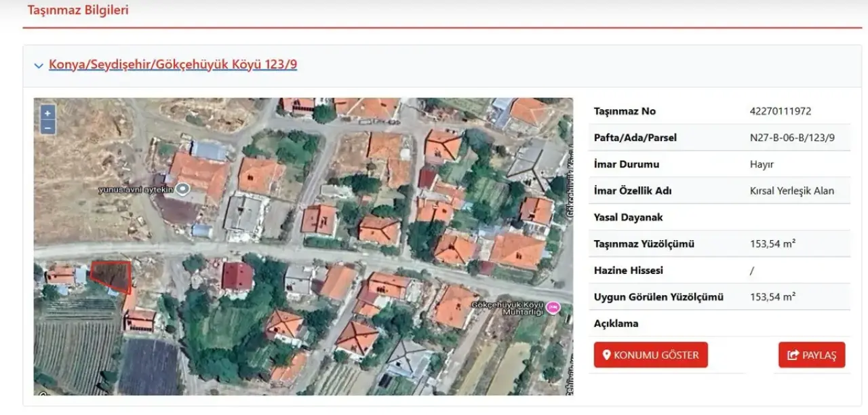The width and height of the screenshot is (868, 415).
Task: Click the Taşınmaz No value 42270111972
Action: coord(780,111)
